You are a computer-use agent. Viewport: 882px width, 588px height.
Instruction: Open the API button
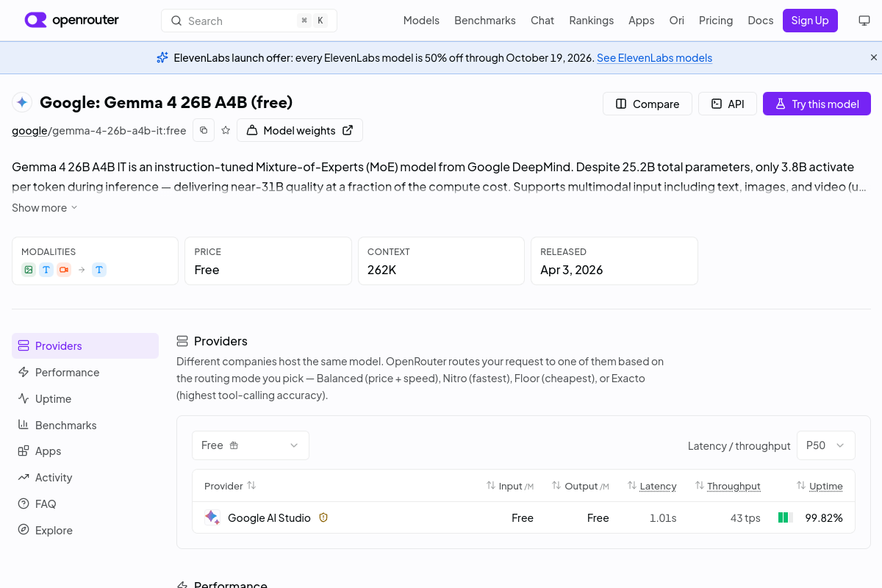click(x=727, y=104)
